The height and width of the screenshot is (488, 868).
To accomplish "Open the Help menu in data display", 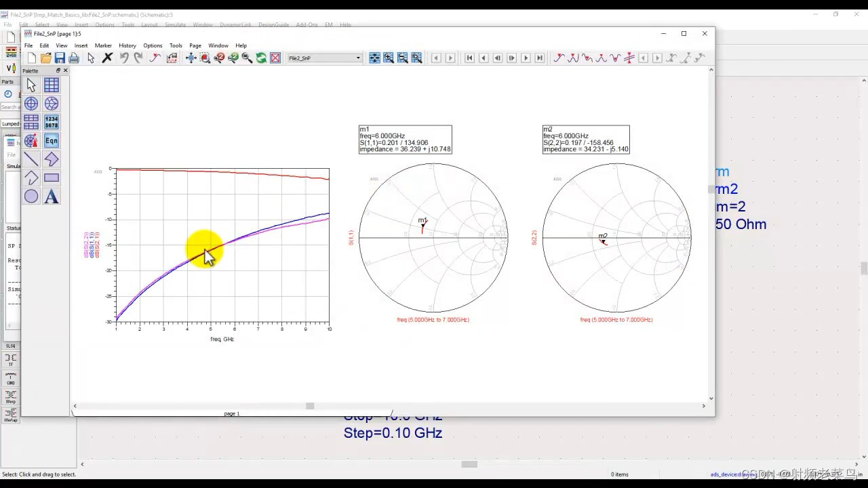I will click(x=241, y=45).
